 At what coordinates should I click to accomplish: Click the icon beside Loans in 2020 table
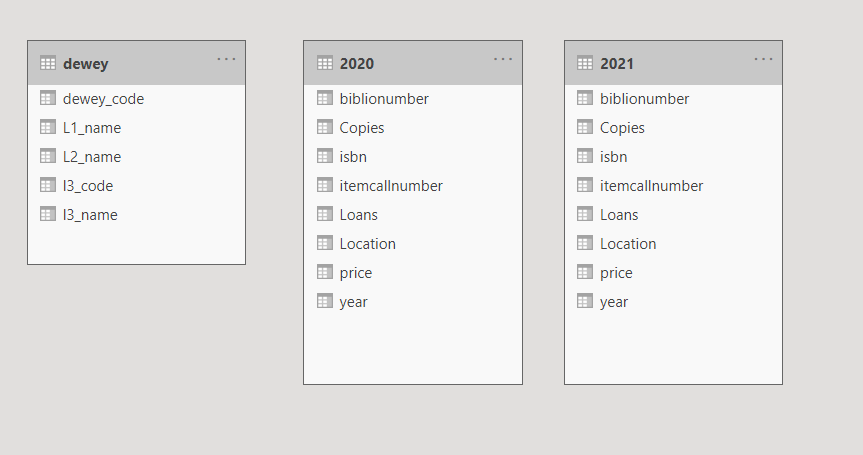(324, 214)
